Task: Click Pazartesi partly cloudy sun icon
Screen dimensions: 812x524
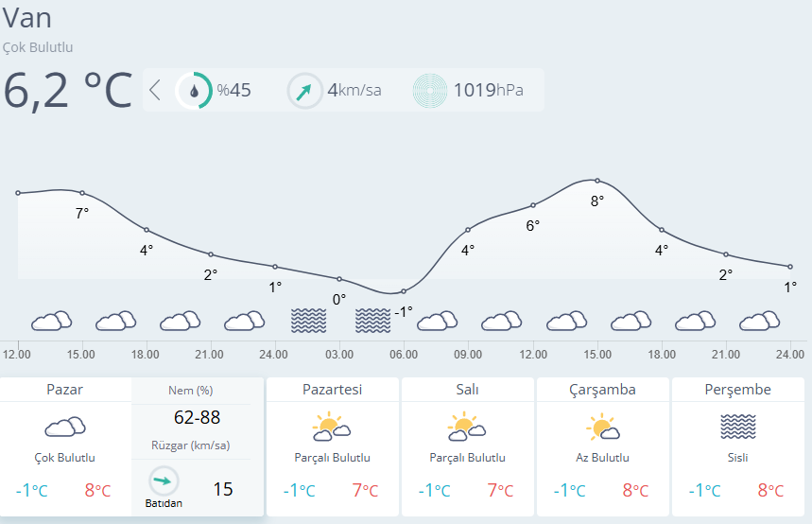Action: [331, 428]
